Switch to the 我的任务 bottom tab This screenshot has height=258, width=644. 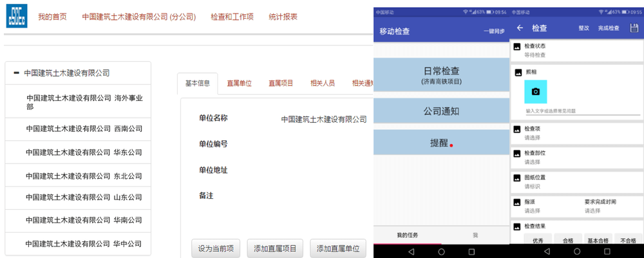[x=408, y=235]
